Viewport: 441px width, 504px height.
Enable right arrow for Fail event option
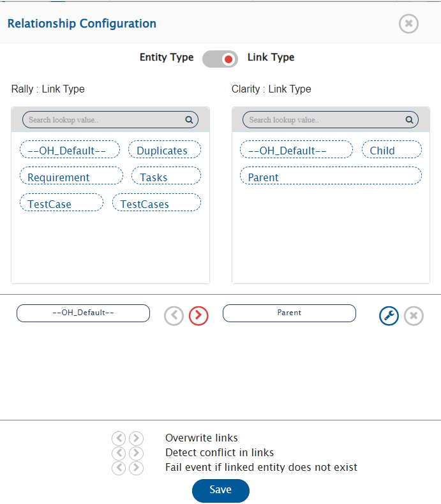pos(136,468)
